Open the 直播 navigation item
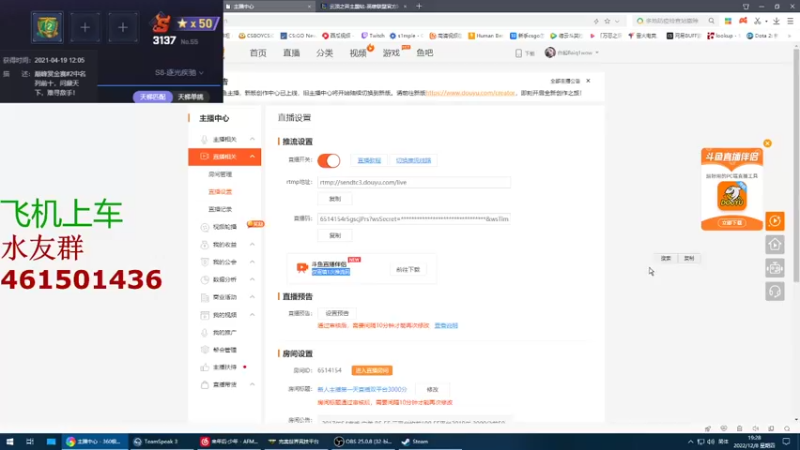The height and width of the screenshot is (450, 800). (291, 53)
